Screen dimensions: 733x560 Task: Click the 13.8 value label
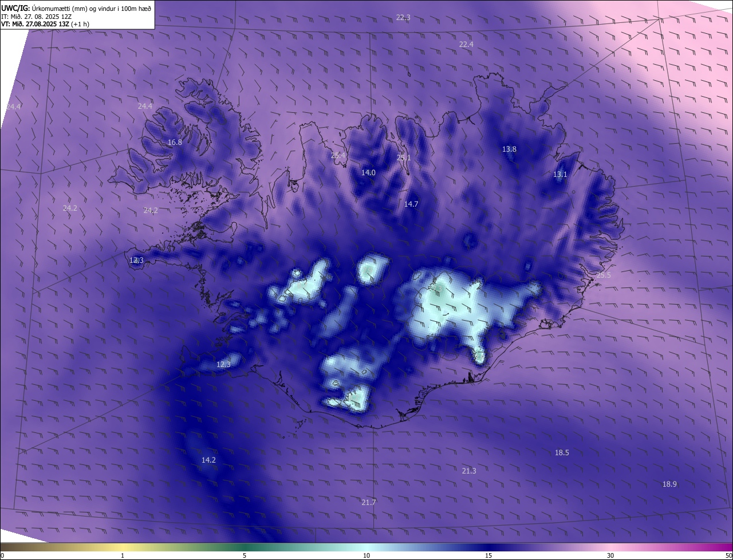pos(509,149)
